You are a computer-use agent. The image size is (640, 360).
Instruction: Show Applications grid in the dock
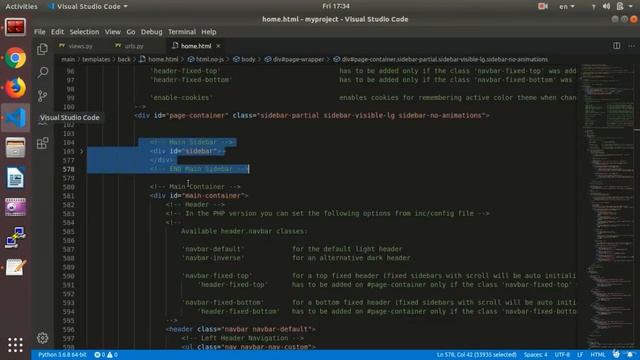(16, 345)
